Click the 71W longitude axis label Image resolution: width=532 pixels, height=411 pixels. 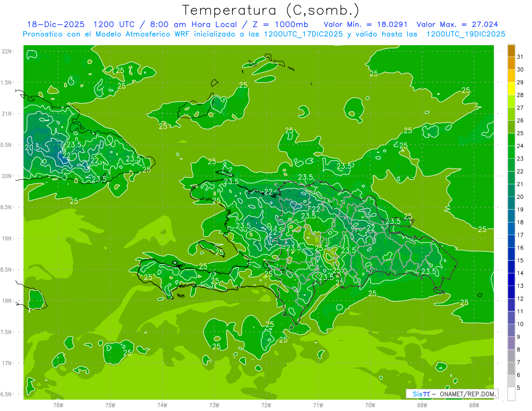click(x=318, y=405)
